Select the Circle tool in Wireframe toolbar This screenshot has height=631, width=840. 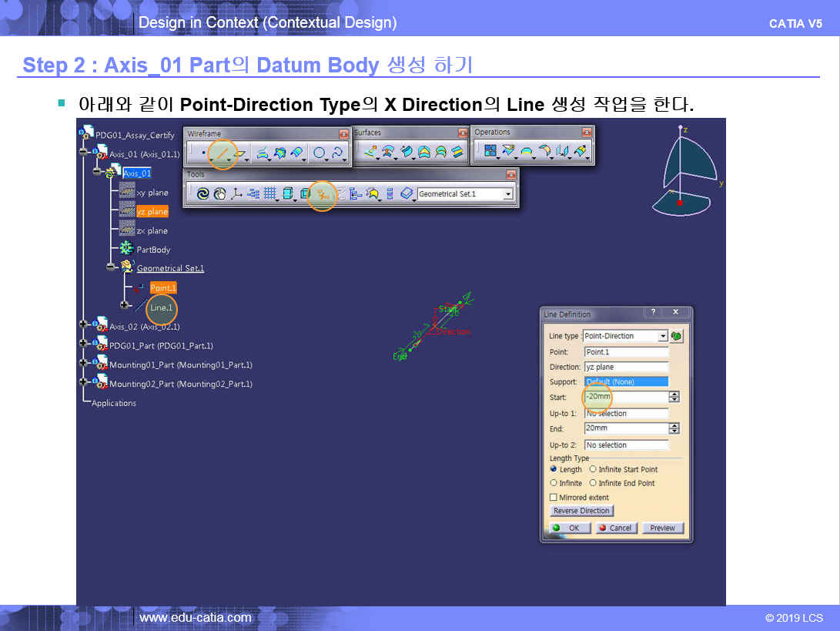pyautogui.click(x=319, y=153)
